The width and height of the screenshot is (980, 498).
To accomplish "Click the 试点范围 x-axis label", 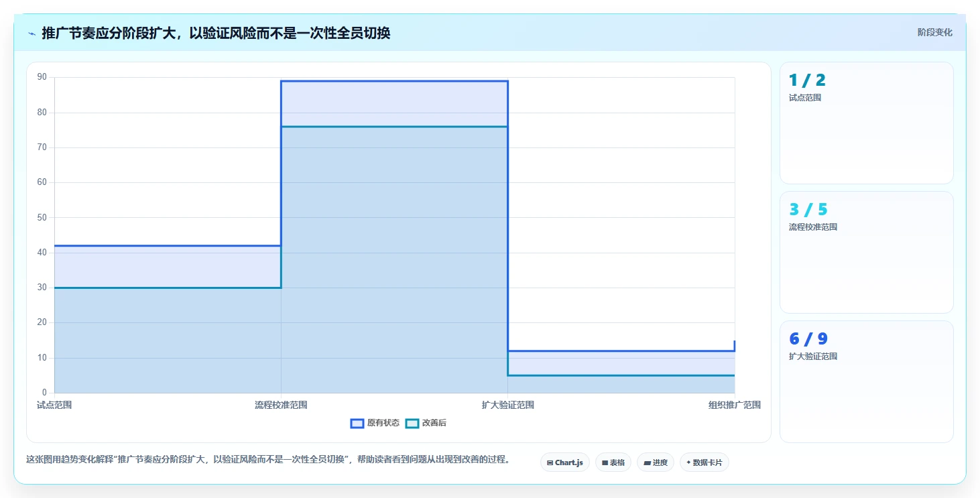I will [x=54, y=405].
